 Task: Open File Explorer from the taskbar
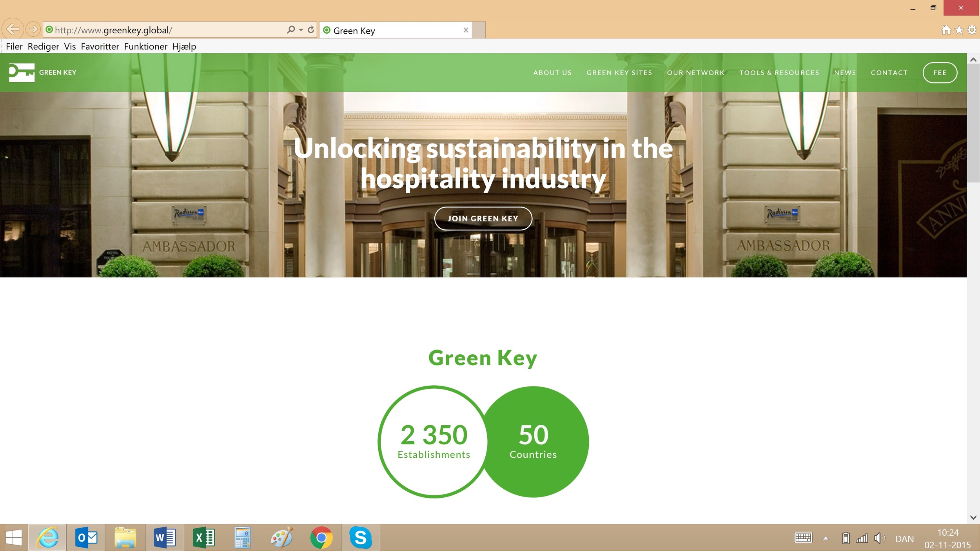(x=125, y=538)
